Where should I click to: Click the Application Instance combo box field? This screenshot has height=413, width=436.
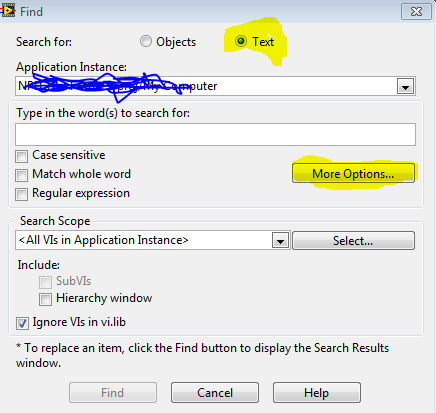(x=215, y=86)
